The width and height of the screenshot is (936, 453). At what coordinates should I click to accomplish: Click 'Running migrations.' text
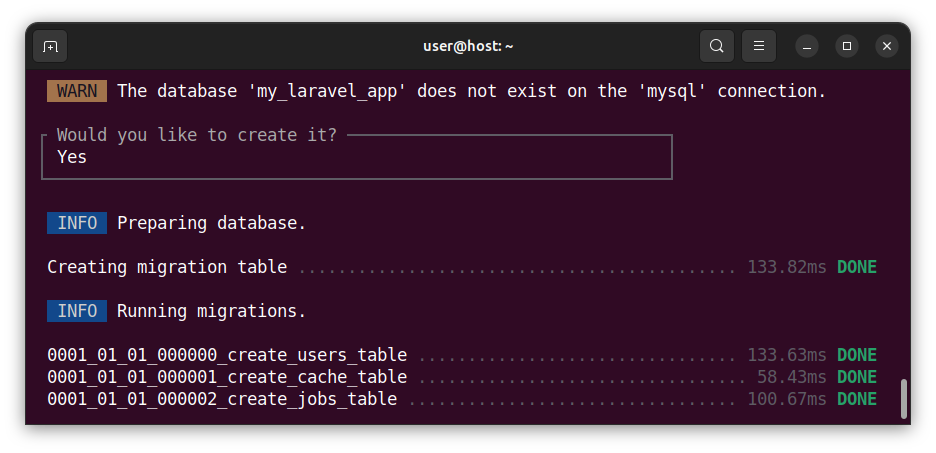coord(211,311)
